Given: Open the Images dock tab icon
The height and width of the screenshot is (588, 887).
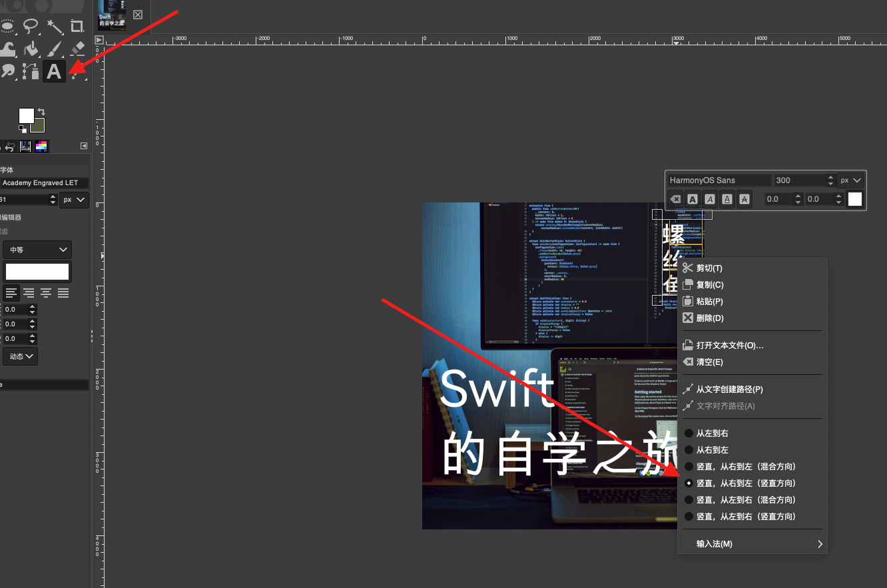Looking at the screenshot, I should tap(26, 147).
